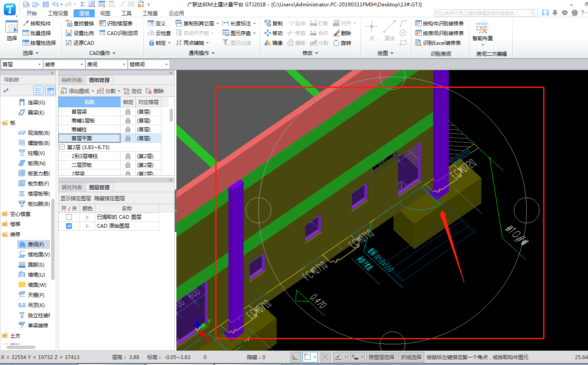Select the 首层平面 drawing row

[110, 139]
